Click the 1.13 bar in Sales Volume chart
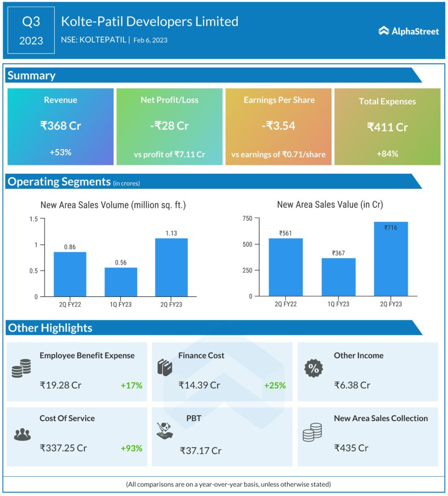The image size is (448, 496). (171, 267)
